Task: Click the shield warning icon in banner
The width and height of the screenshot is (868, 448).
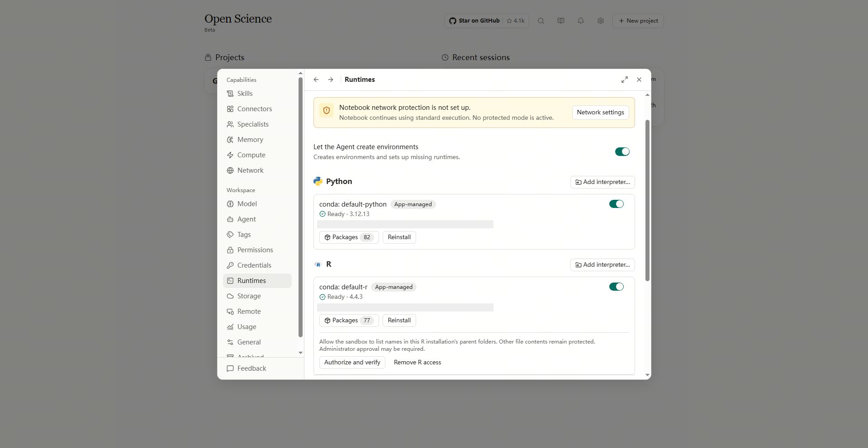Action: pos(327,110)
